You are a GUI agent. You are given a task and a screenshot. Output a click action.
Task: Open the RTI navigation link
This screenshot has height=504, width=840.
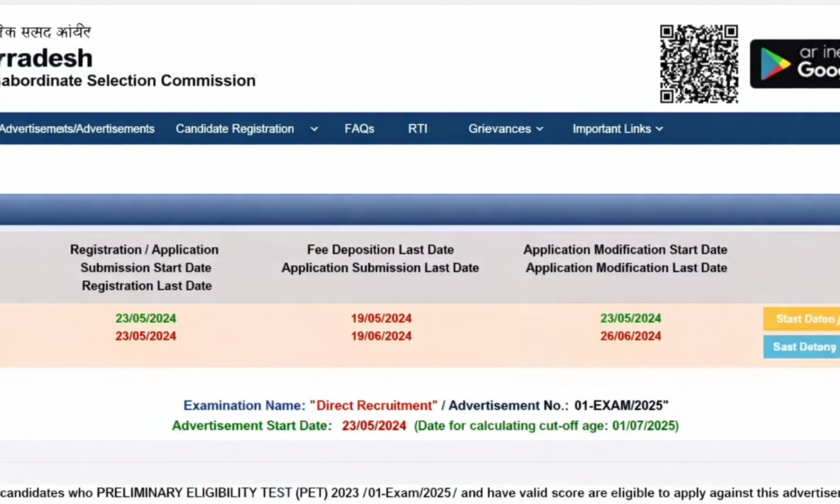[417, 129]
